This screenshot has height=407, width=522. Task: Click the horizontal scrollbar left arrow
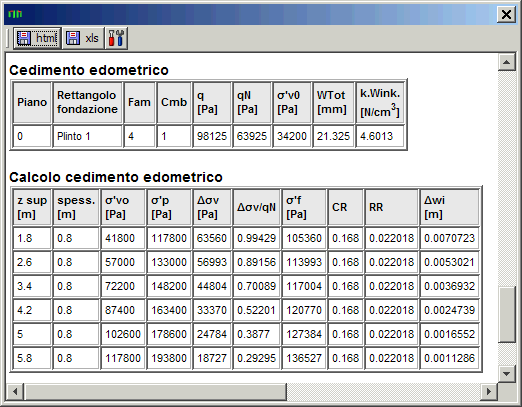click(15, 391)
